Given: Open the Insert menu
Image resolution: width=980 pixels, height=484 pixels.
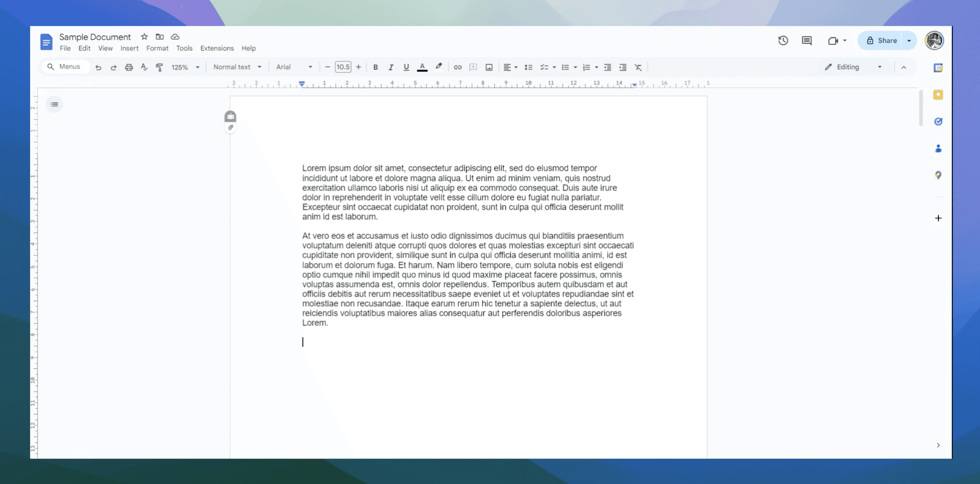Looking at the screenshot, I should (129, 48).
